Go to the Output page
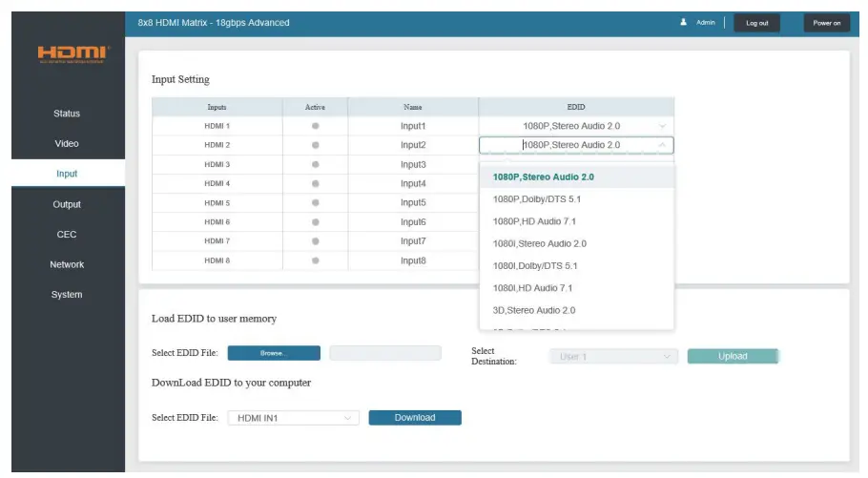Screen dimensions: 868x478 [67, 204]
